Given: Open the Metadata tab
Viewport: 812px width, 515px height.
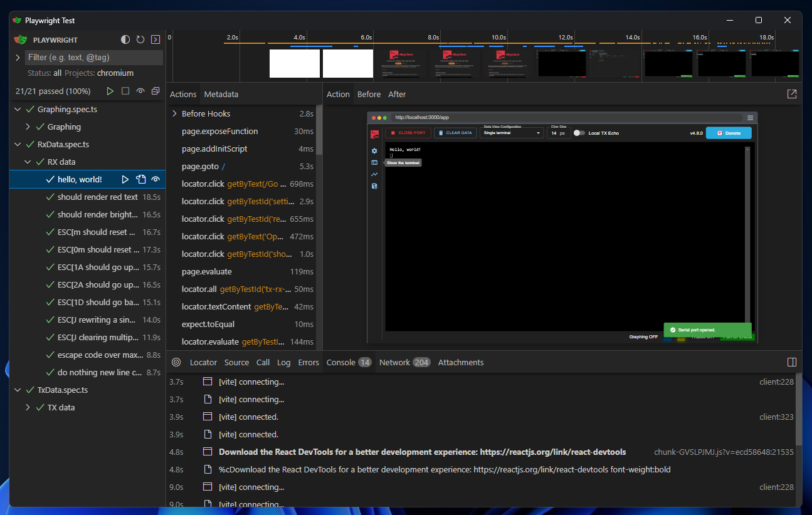Looking at the screenshot, I should tap(221, 95).
